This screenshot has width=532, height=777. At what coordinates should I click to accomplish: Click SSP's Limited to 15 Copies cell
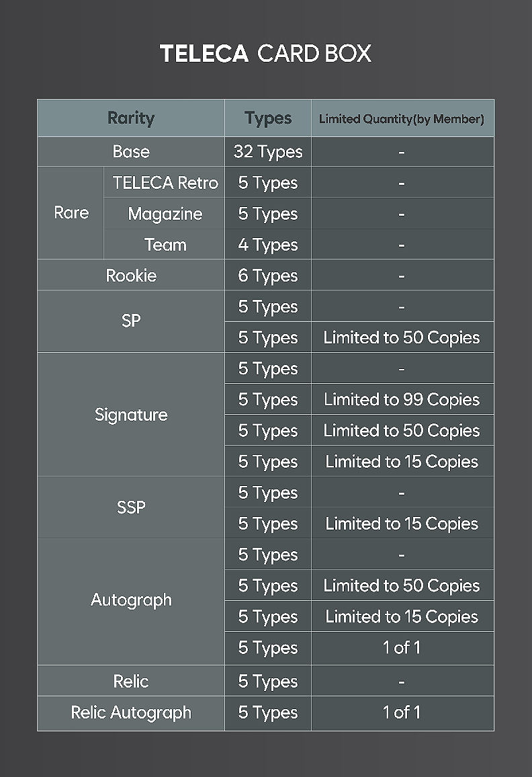point(402,524)
